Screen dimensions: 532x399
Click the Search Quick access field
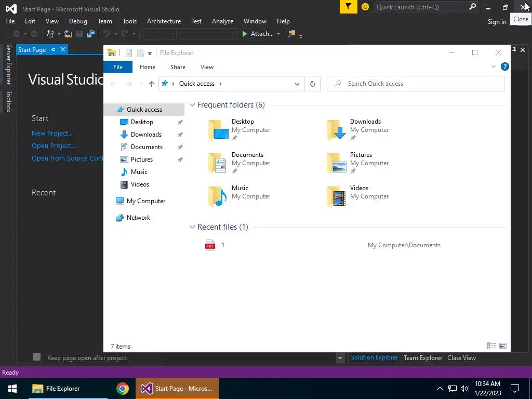(x=415, y=84)
